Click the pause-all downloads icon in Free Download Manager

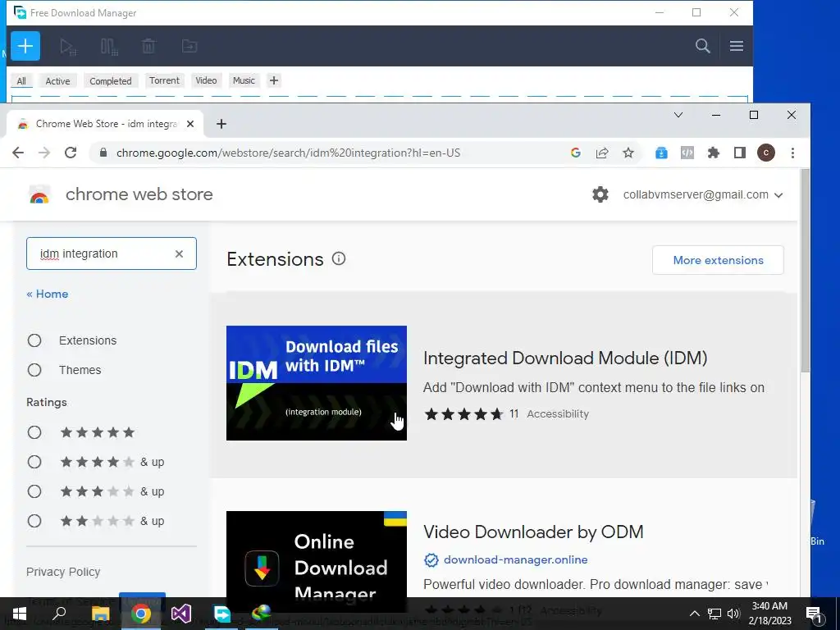pos(109,47)
